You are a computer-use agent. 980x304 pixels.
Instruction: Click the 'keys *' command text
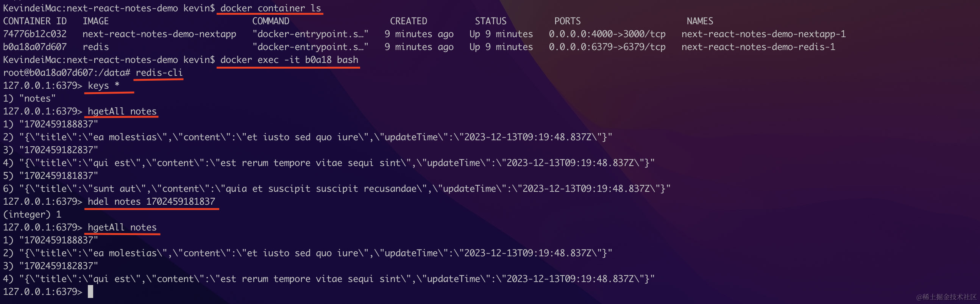103,85
